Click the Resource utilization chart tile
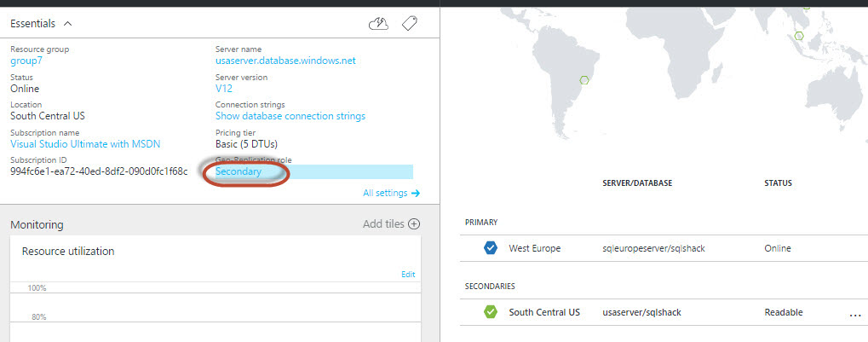 pos(216,290)
